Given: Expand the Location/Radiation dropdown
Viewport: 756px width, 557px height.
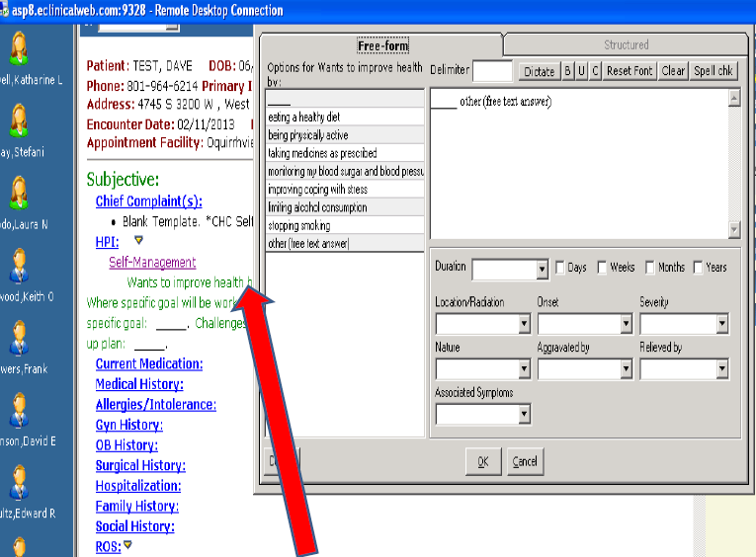Looking at the screenshot, I should click(525, 324).
